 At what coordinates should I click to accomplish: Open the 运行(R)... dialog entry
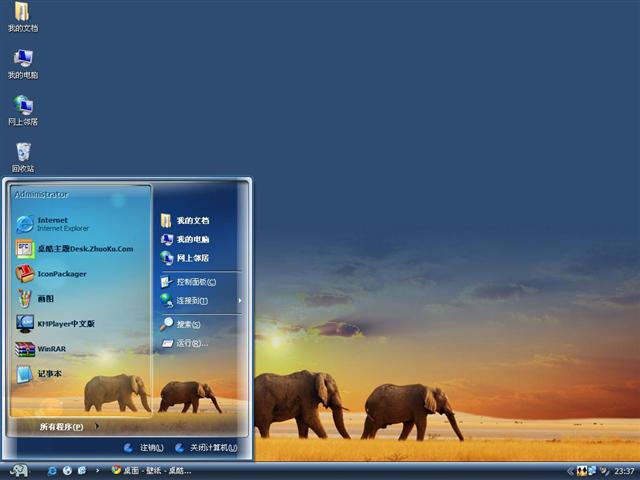click(192, 343)
